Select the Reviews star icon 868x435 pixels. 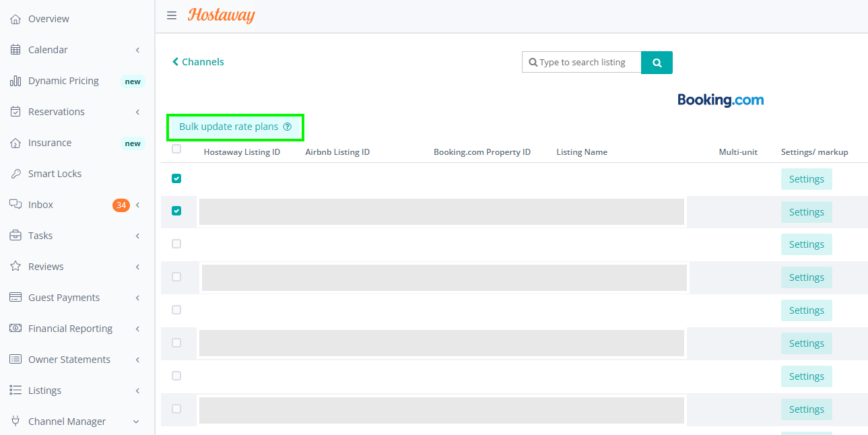[15, 267]
